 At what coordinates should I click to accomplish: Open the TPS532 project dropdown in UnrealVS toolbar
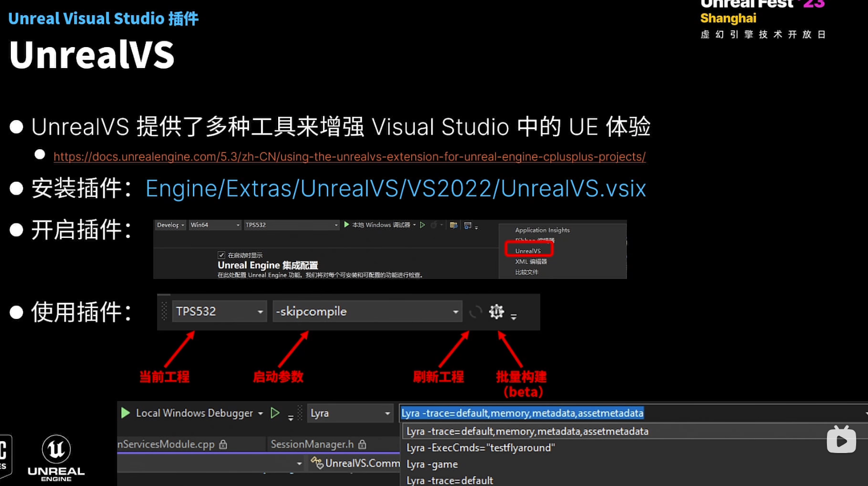click(x=219, y=312)
